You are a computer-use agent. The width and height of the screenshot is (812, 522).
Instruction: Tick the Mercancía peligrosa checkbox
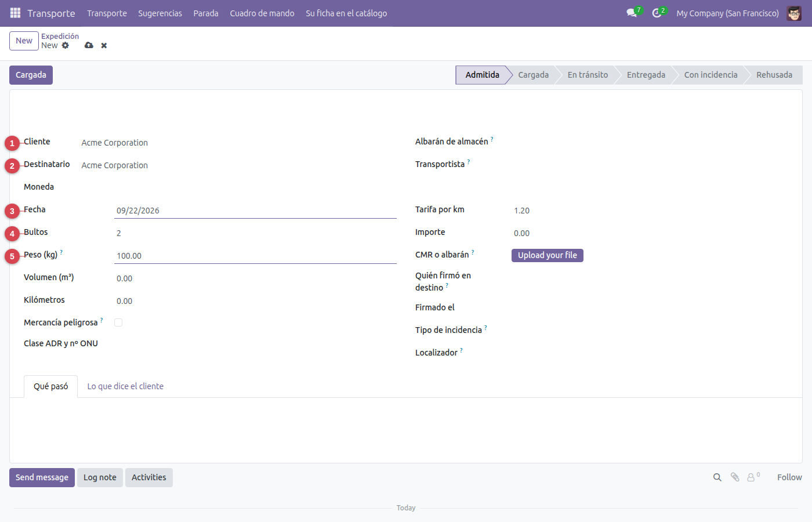(118, 322)
